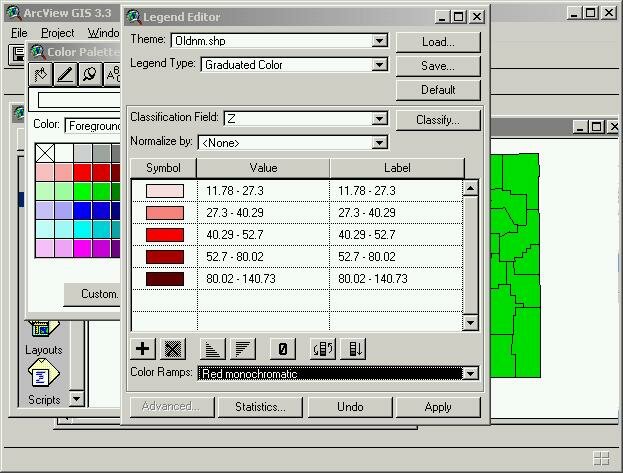Click the Custom button in Color Palette

click(92, 295)
